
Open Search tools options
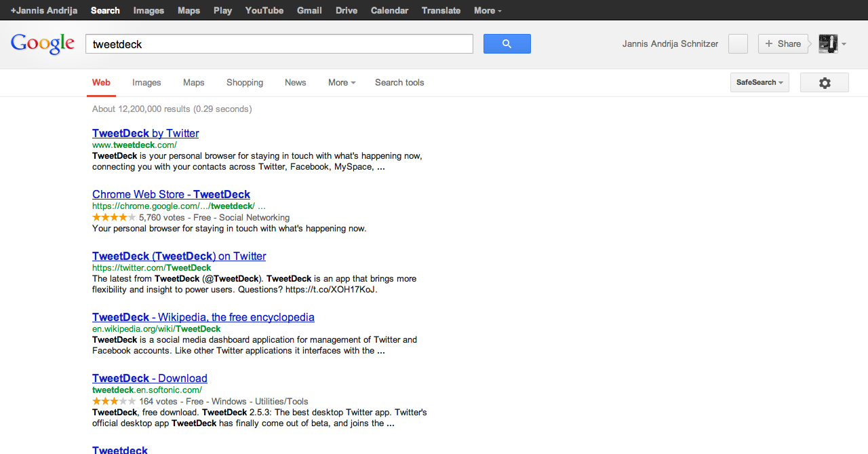[x=399, y=83]
